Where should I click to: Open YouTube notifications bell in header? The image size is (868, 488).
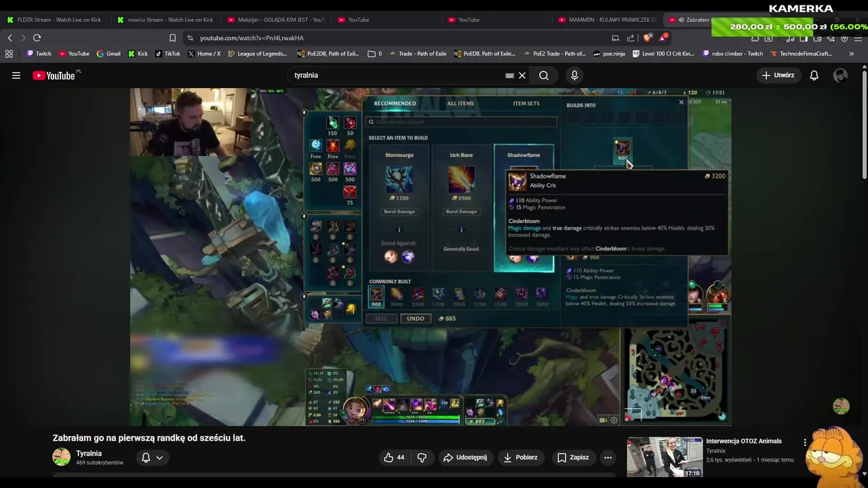[814, 75]
